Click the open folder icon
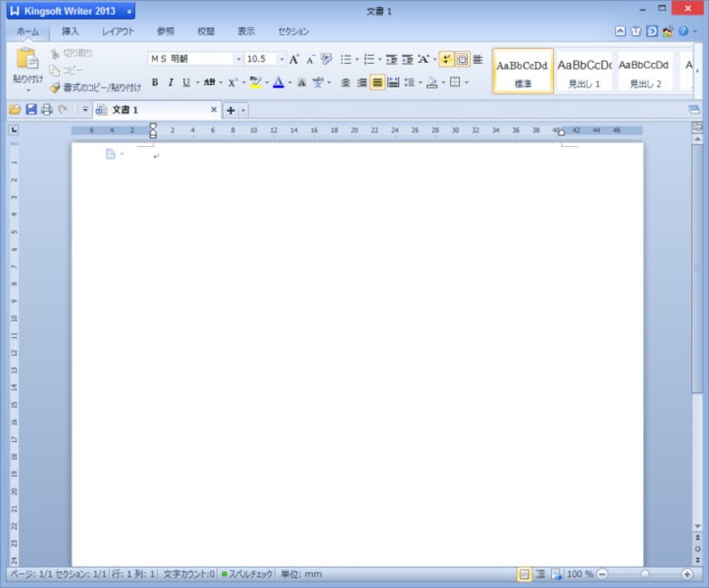The image size is (709, 588). click(15, 110)
